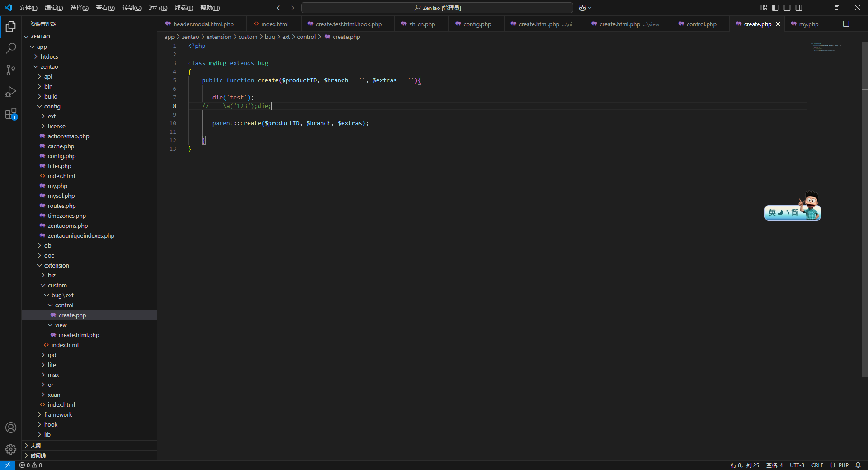Expand the 大纲 outline section

point(36,446)
